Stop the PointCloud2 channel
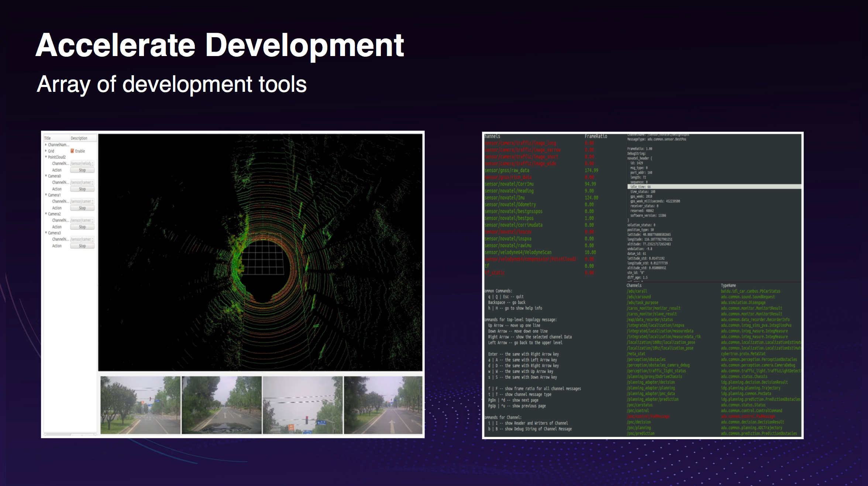Image resolution: width=868 pixels, height=486 pixels. click(82, 170)
